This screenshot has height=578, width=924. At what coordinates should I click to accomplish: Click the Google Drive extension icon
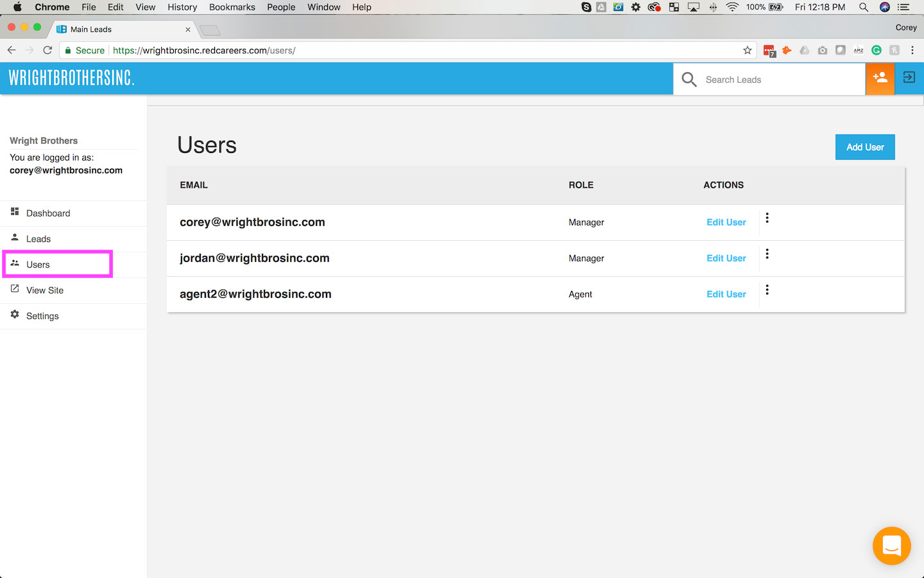coord(805,50)
